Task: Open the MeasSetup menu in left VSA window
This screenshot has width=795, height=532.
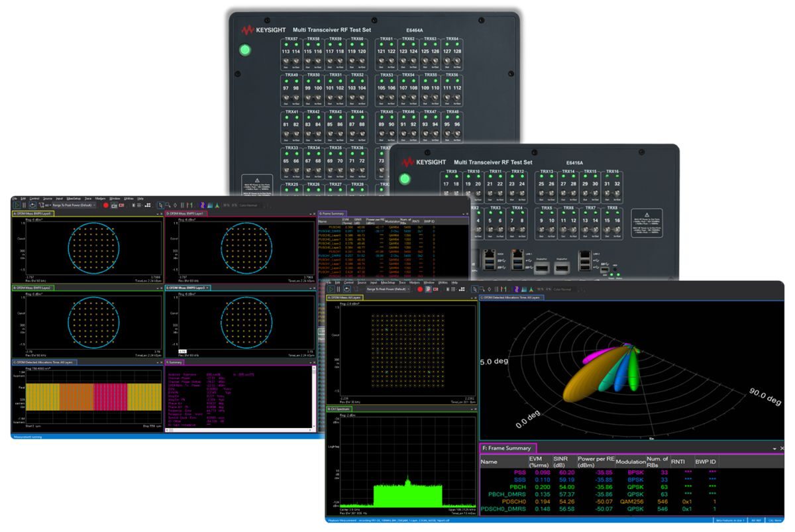Action: (x=74, y=198)
